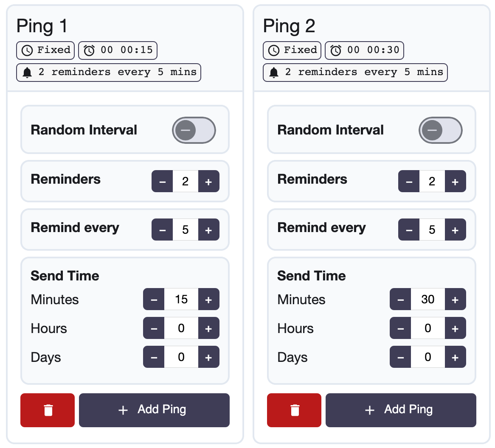This screenshot has width=495, height=448.
Task: Click the clock icon on Ping 2's Fixed badge
Action: click(x=273, y=50)
